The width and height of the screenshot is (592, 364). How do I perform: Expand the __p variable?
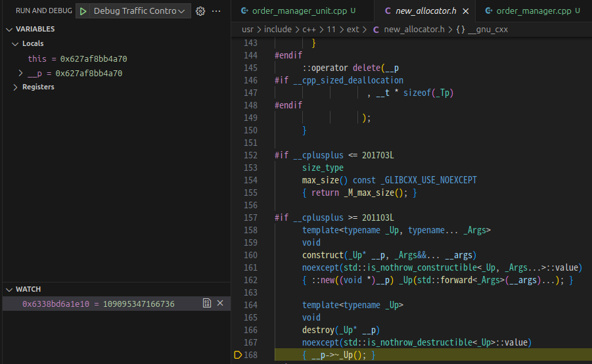(20, 73)
